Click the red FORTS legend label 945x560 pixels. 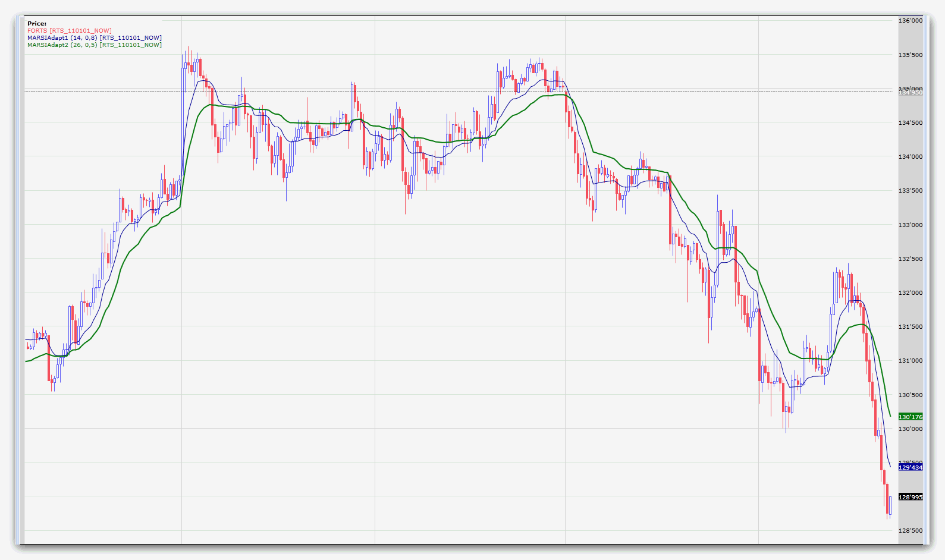69,31
